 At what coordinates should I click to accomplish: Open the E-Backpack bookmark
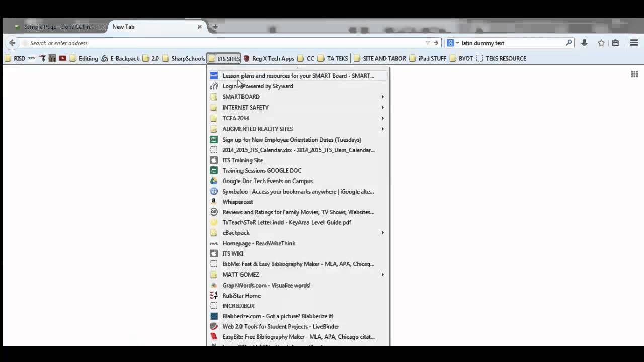tap(120, 58)
